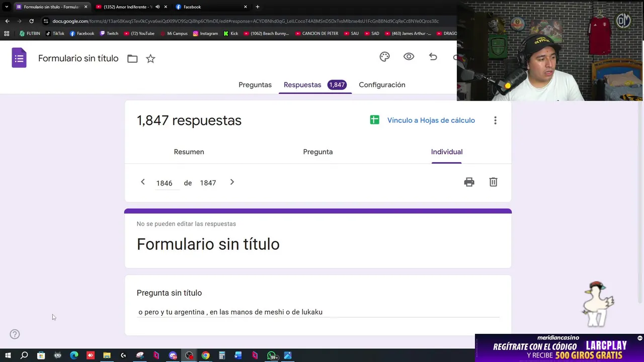Screen dimensions: 644x362
Task: Print this response
Action: tap(469, 182)
